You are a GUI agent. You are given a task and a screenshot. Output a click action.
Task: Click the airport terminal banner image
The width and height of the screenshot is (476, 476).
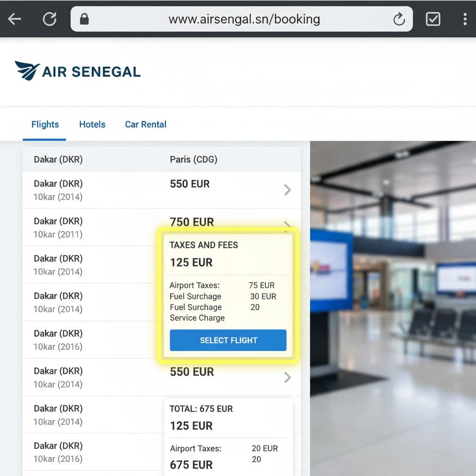(393, 307)
